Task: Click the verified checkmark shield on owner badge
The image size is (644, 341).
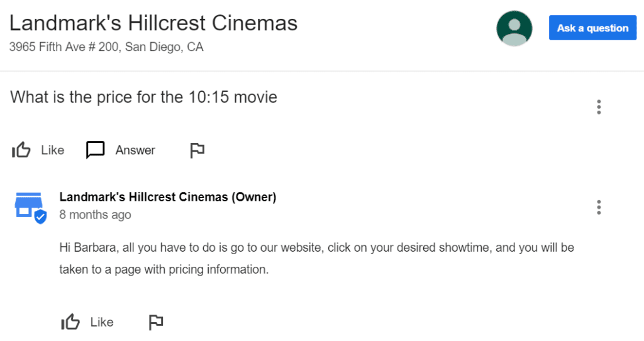Action: [40, 216]
